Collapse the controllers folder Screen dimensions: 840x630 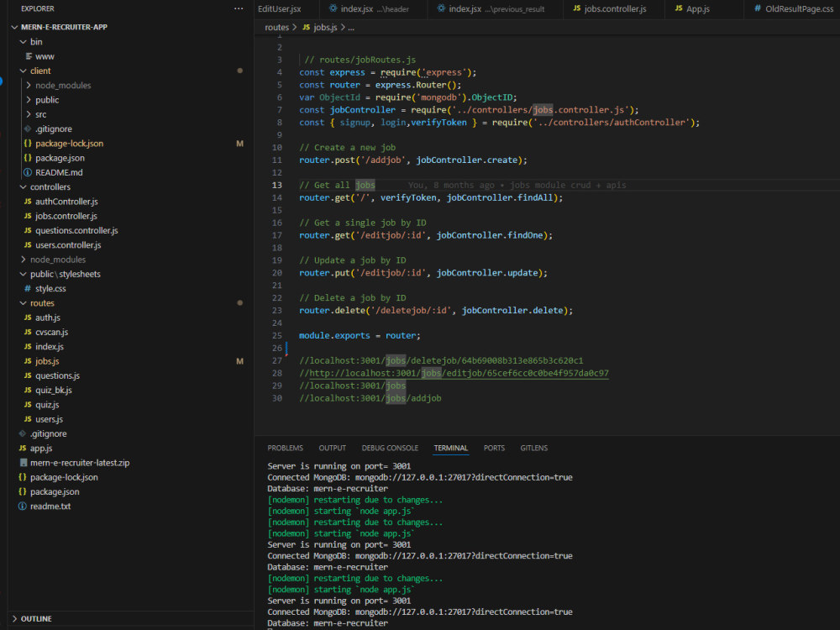tap(23, 187)
